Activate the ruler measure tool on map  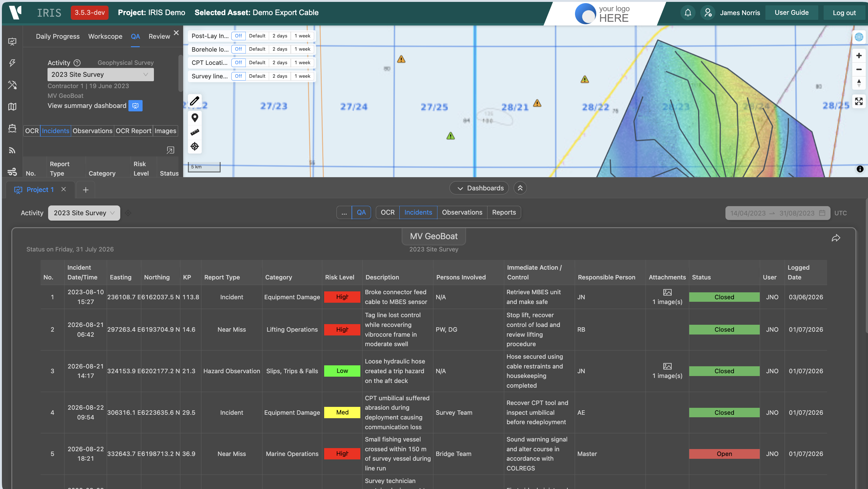point(195,132)
